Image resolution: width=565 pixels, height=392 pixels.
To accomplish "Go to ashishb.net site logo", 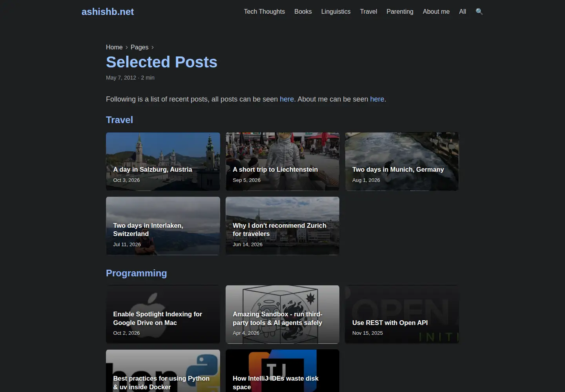I will pyautogui.click(x=108, y=12).
